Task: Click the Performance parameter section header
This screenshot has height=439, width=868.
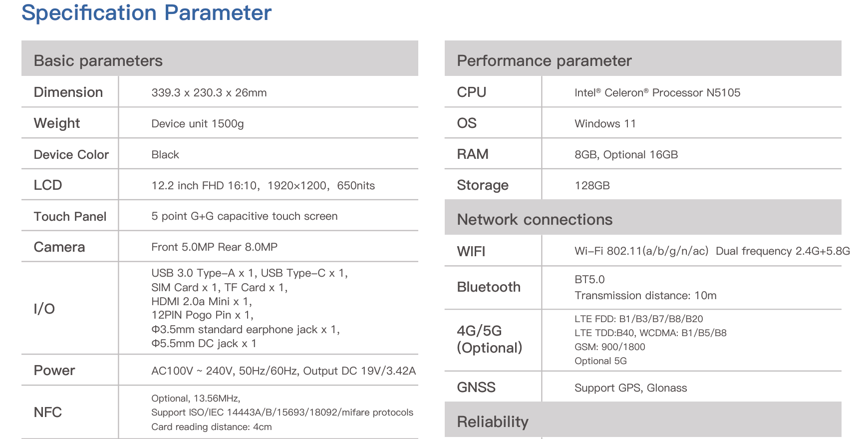Action: pos(544,61)
